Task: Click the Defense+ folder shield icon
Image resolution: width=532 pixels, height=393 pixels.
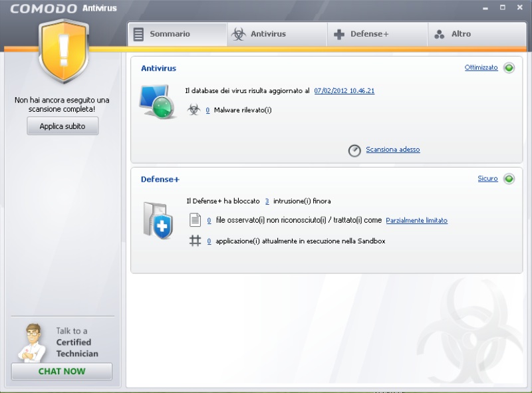Action: tap(158, 220)
